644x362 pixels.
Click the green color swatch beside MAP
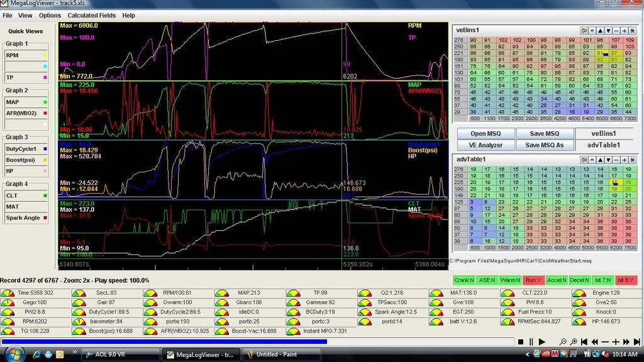[45, 102]
